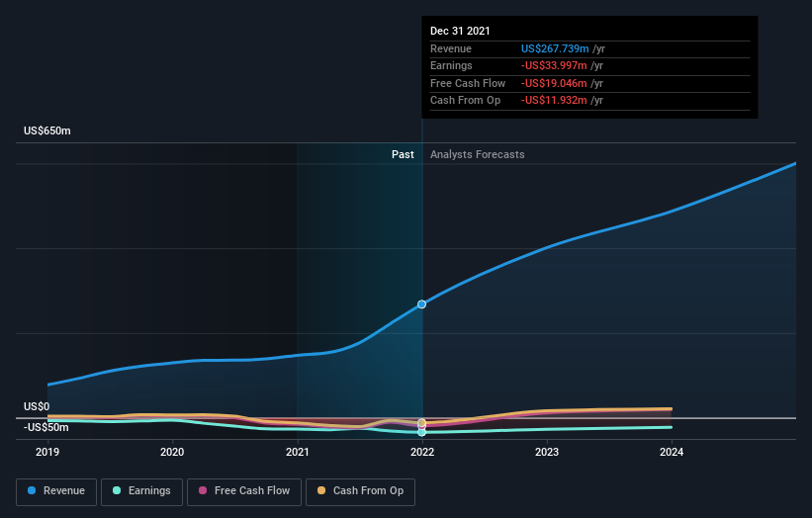Click the Dec 31 2021 tooltip date
Viewport: 812px width, 518px height.
[x=460, y=31]
